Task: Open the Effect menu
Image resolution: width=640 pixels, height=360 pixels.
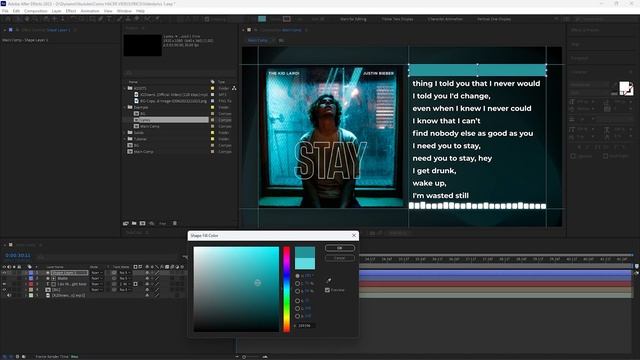Action: pos(71,11)
